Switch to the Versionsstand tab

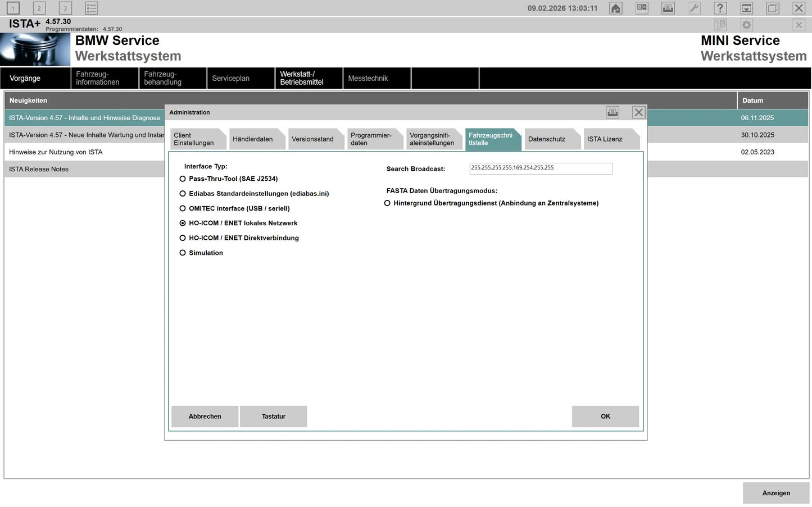click(313, 139)
